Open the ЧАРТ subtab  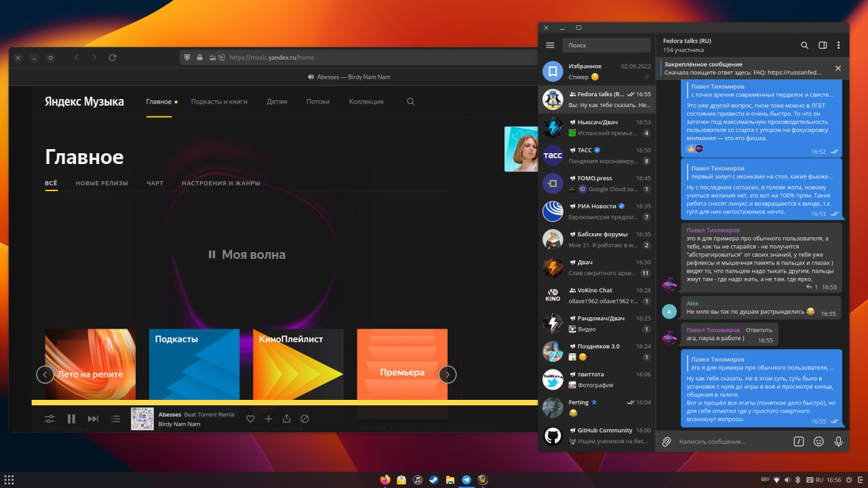[x=155, y=183]
